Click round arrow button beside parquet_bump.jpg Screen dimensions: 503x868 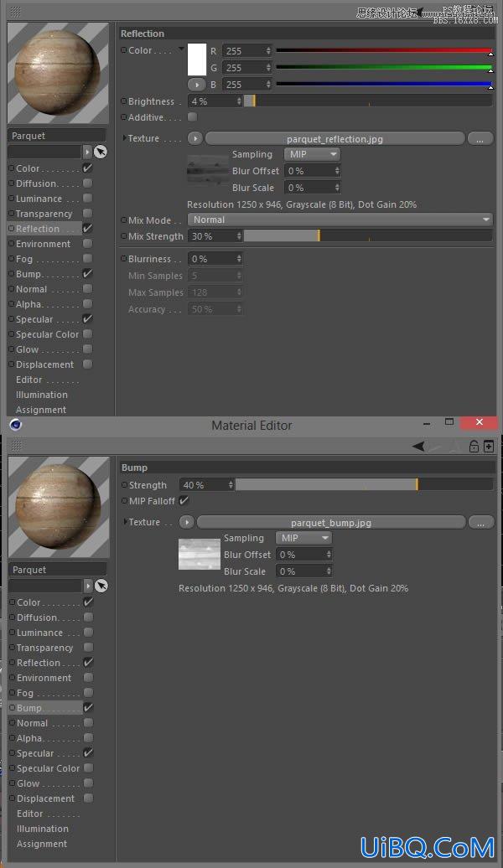[x=187, y=522]
